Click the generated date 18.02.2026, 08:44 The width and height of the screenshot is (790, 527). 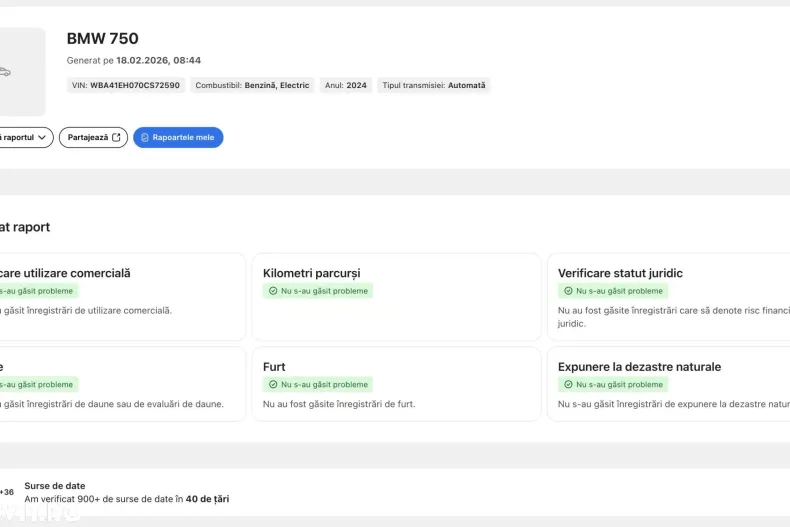(x=159, y=60)
